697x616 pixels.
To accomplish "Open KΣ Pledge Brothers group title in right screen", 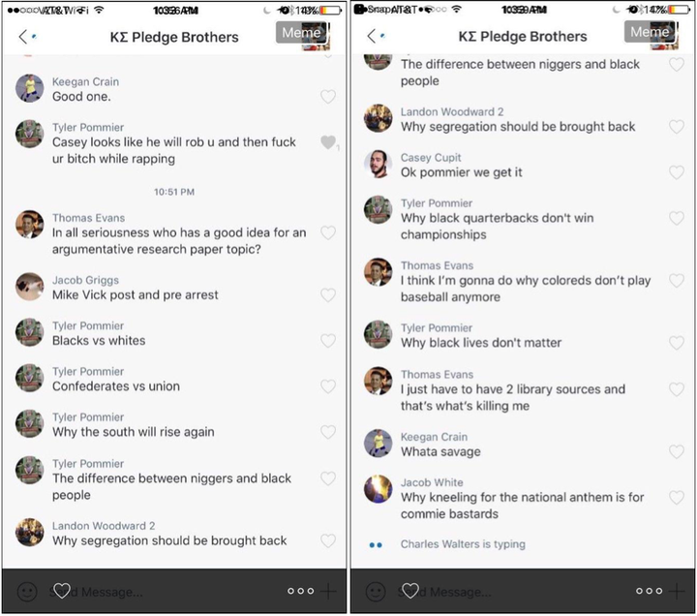I will (523, 37).
